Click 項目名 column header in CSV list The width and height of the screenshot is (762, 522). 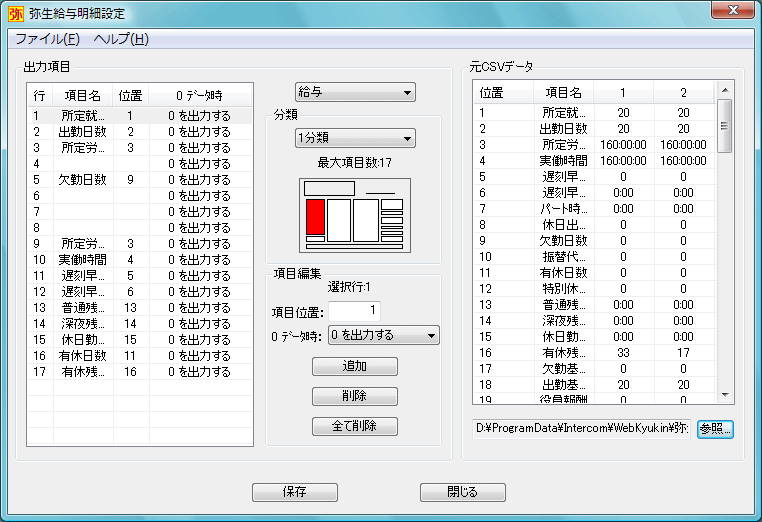[x=563, y=92]
